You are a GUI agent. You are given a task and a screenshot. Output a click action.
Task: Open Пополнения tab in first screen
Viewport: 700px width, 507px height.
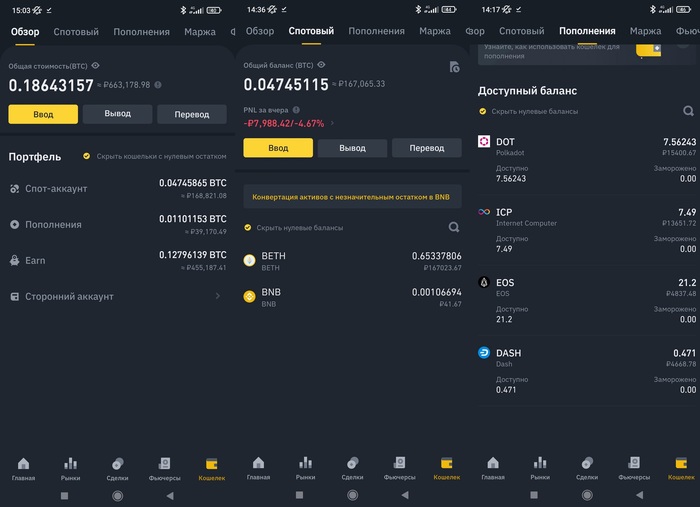(141, 32)
